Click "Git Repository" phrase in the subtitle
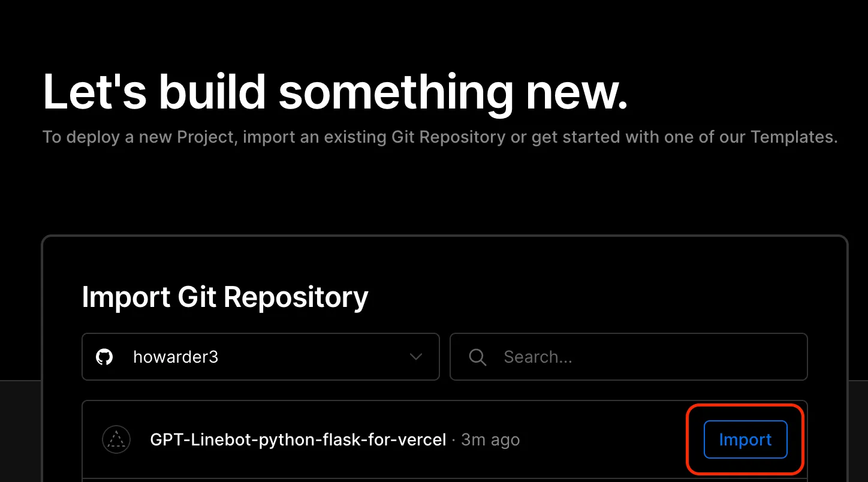 pyautogui.click(x=448, y=137)
